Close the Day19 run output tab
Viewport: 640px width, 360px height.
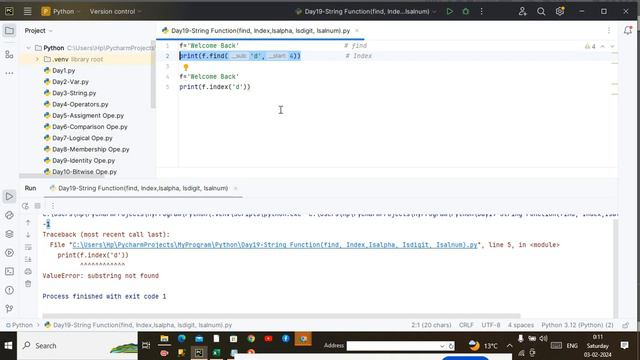236,188
